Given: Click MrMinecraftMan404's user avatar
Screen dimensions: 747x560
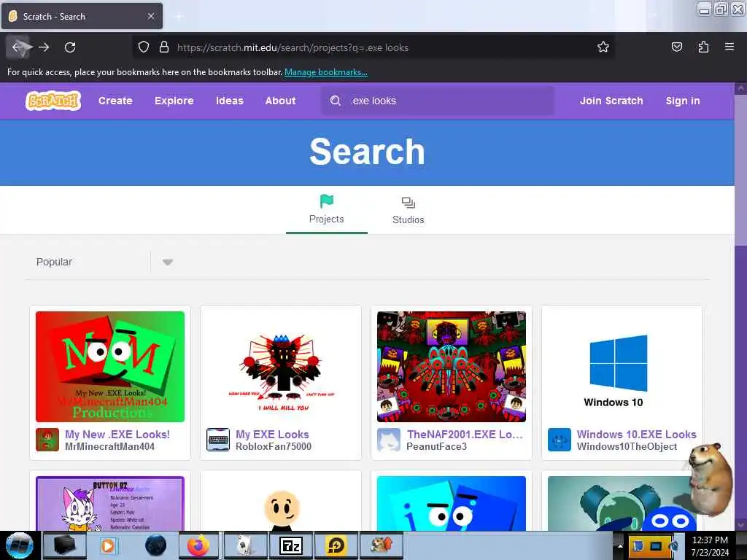Looking at the screenshot, I should (x=47, y=439).
